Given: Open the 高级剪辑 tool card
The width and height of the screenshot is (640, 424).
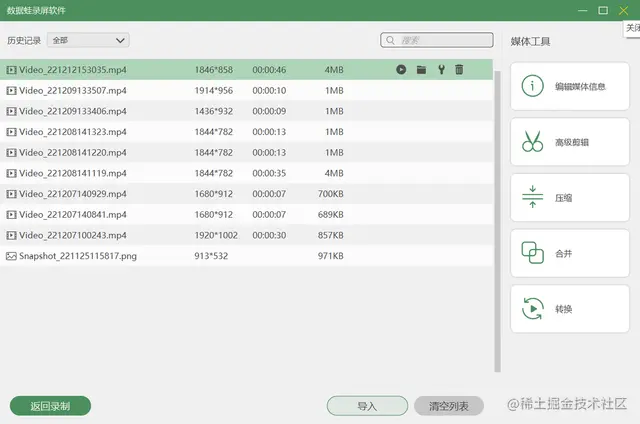Looking at the screenshot, I should (x=570, y=142).
